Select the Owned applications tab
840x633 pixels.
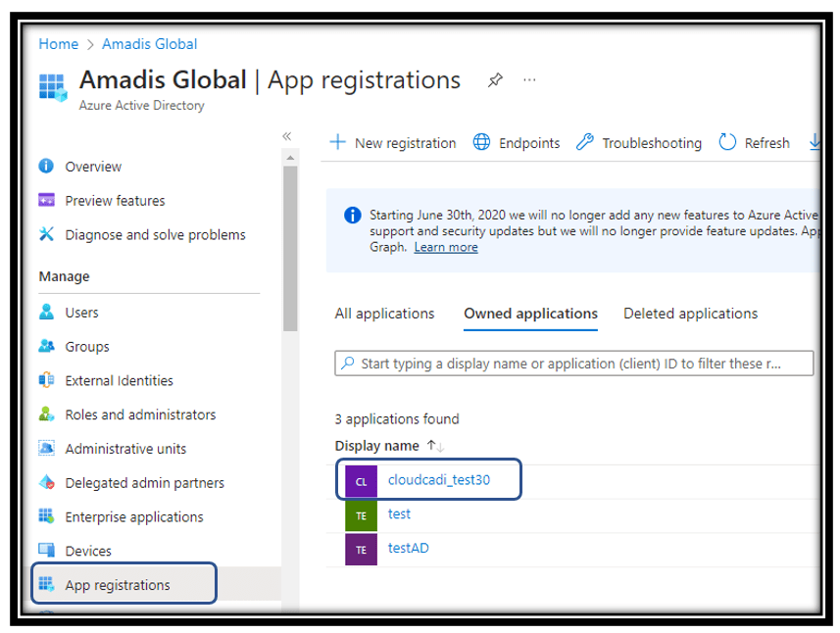pos(530,314)
